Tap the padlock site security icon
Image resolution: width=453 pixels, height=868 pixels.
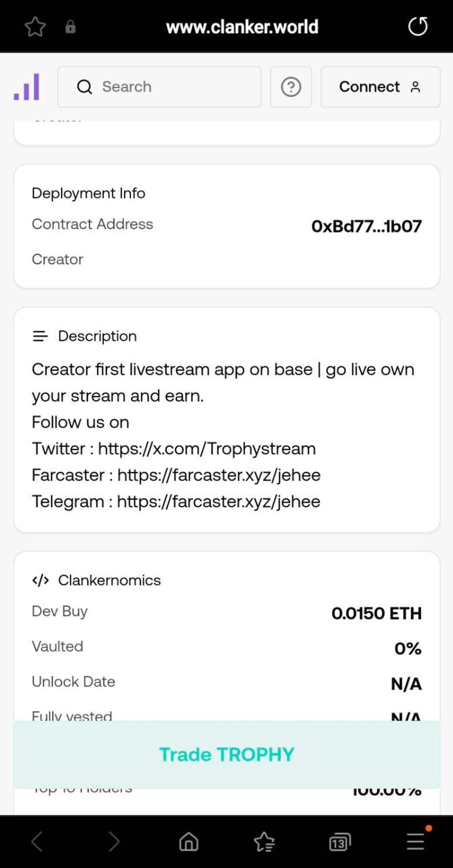[70, 27]
